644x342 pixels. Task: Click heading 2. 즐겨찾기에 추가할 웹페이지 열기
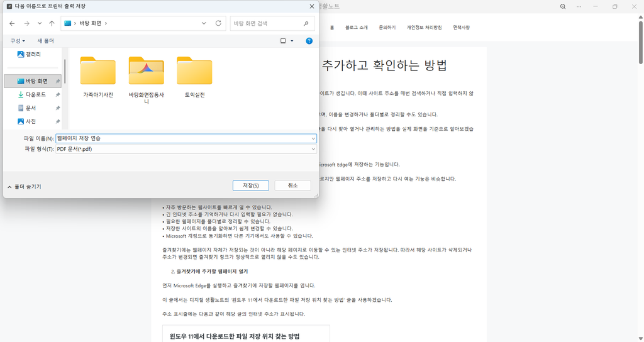(209, 272)
